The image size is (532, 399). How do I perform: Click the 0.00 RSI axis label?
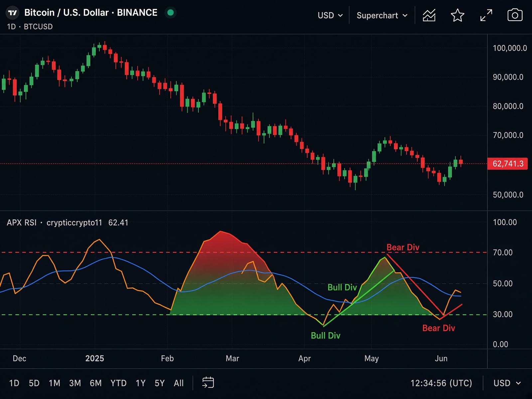(500, 344)
